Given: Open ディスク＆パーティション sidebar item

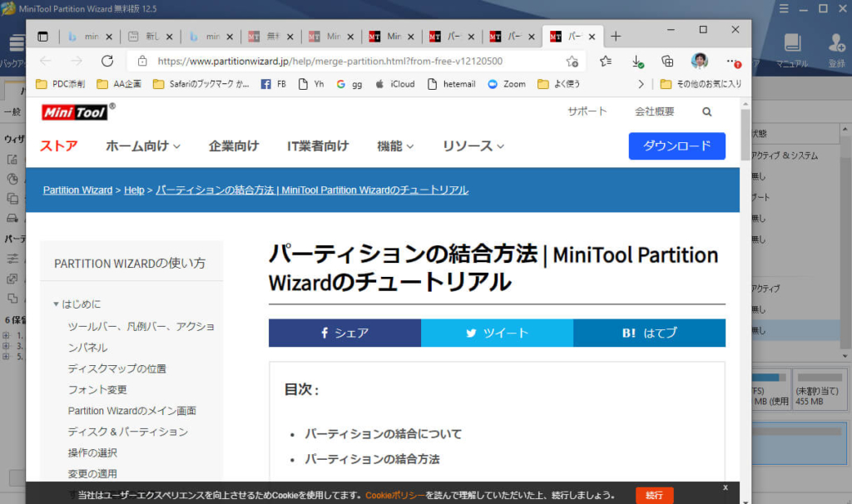Looking at the screenshot, I should point(127,432).
